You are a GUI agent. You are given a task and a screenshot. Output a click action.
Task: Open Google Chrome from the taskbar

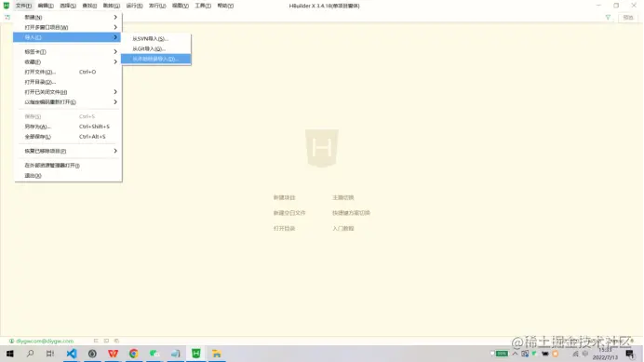133,354
